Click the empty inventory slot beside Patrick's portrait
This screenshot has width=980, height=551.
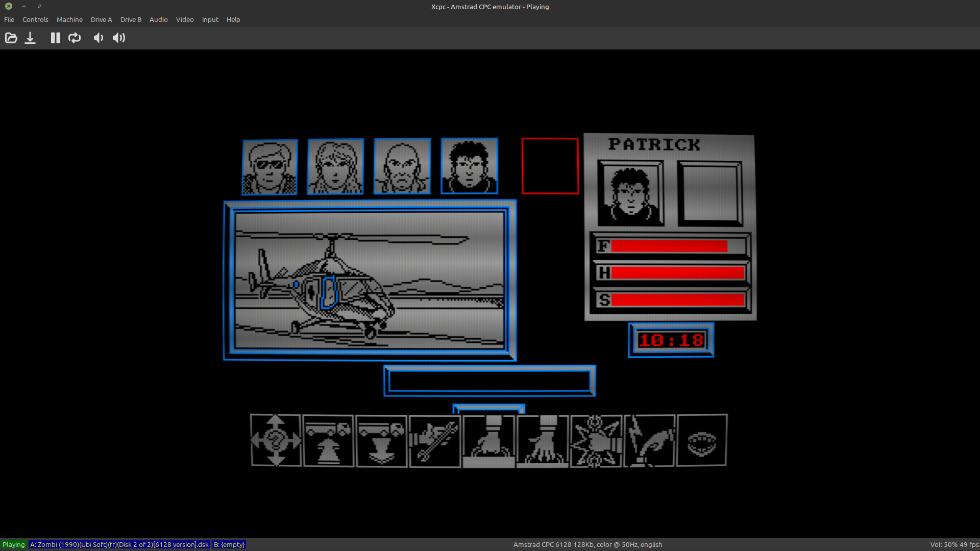(710, 193)
